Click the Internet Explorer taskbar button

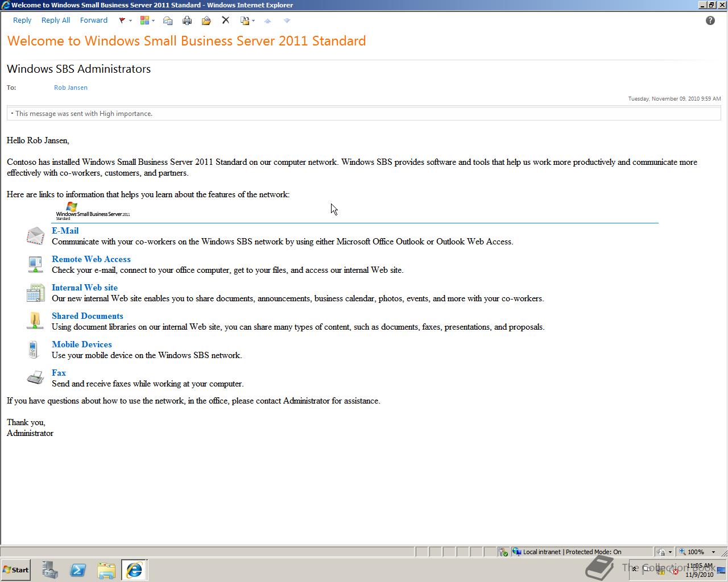[134, 570]
